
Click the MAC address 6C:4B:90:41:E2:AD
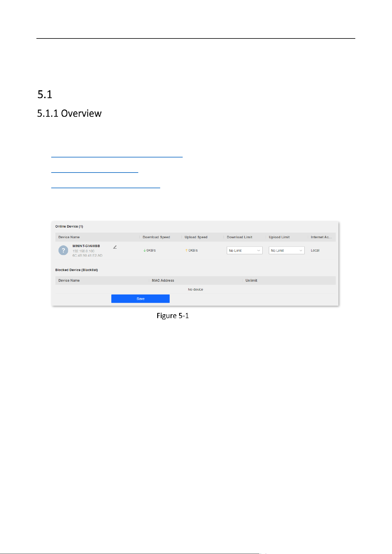[87, 255]
